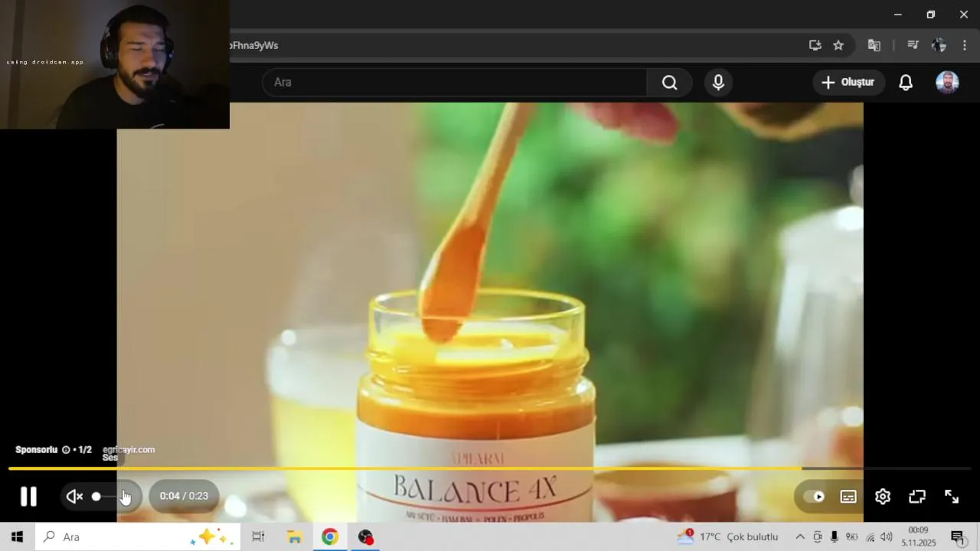Open YouTube notifications bell

(x=906, y=83)
